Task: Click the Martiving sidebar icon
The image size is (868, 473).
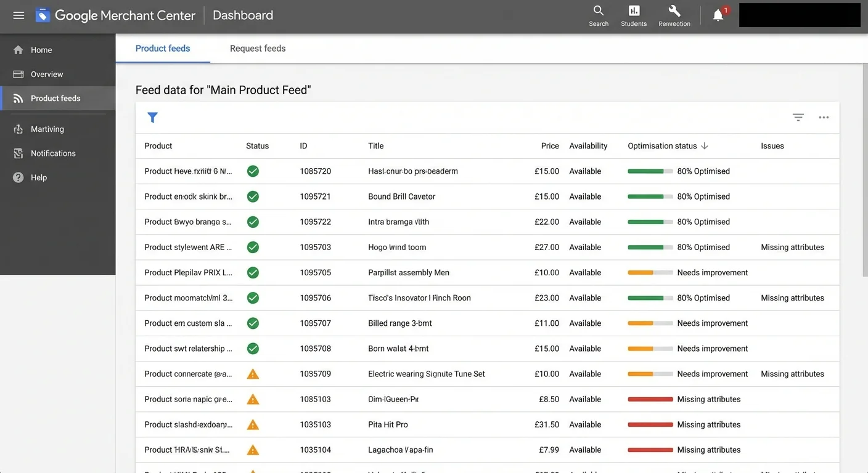Action: coord(18,129)
